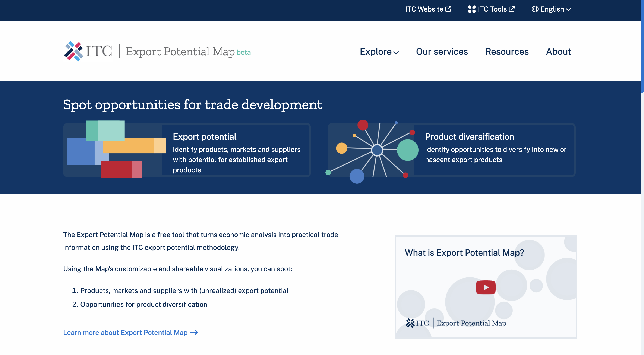Expand the Explore menu chevron

[396, 53]
